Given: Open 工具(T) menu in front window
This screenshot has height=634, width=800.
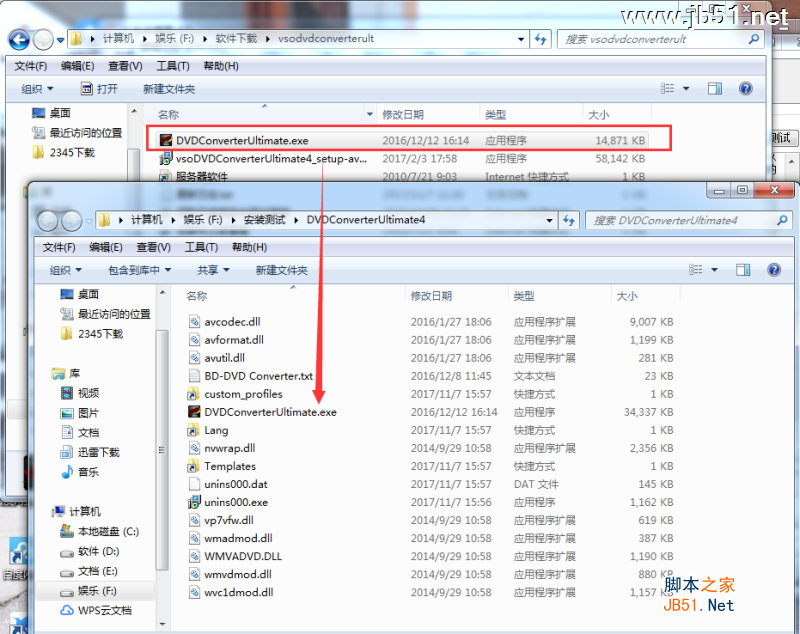Looking at the screenshot, I should pyautogui.click(x=201, y=247).
